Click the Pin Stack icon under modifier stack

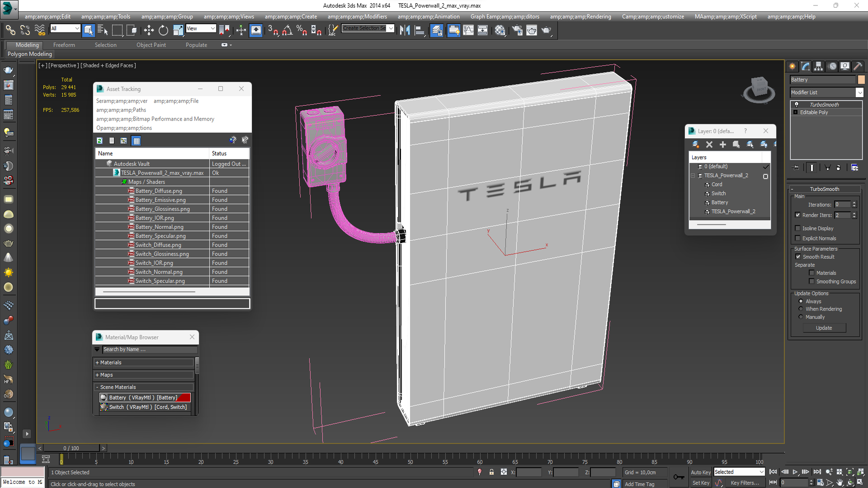coord(796,167)
